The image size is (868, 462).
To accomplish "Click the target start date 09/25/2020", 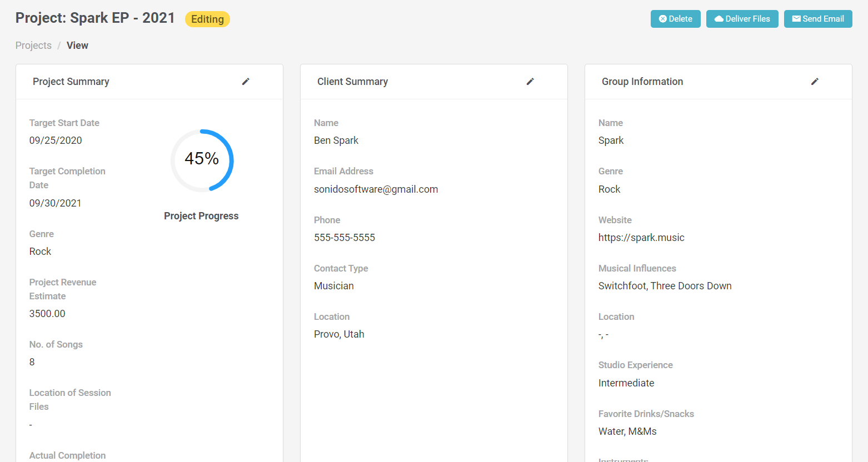I will click(x=56, y=140).
